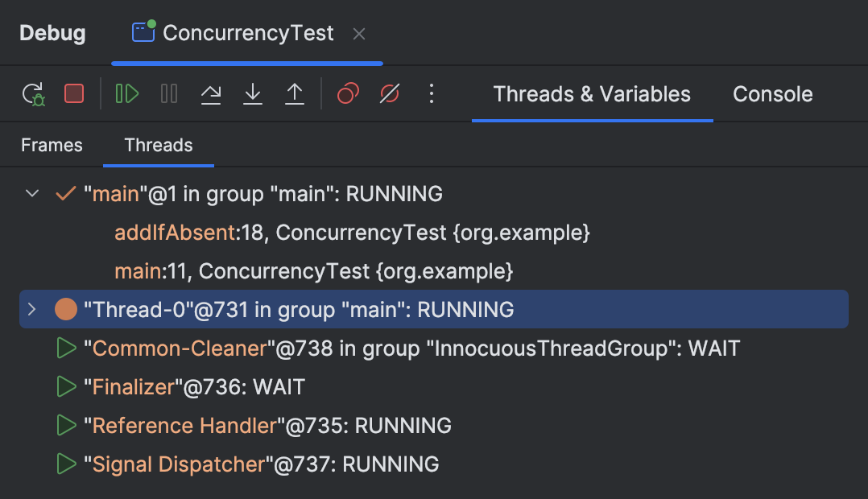Screen dimensions: 868x499
Task: Expand Thread-0 to show its frames
Action: pyautogui.click(x=31, y=309)
